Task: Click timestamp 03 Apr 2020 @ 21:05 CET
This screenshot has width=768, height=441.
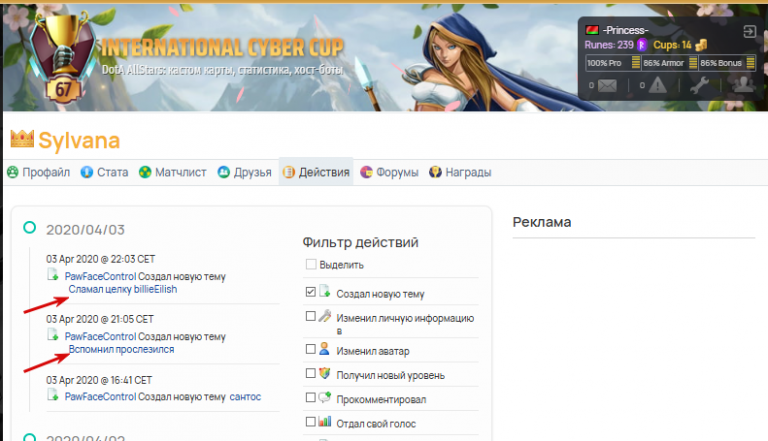Action: [100, 319]
